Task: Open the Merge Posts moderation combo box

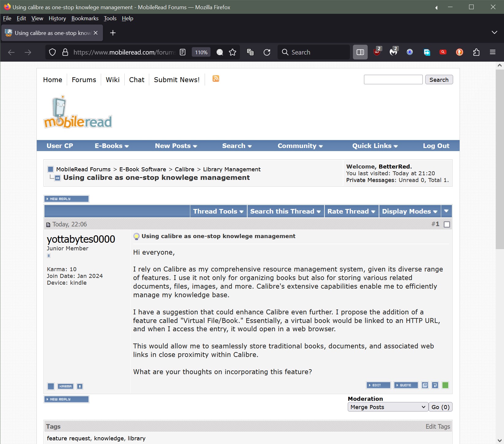Action: [x=388, y=407]
